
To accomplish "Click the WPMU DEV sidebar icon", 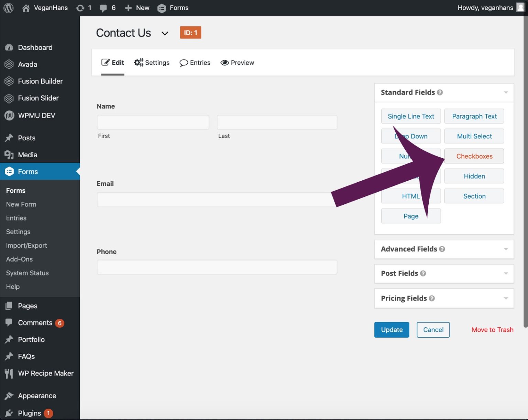I will pos(9,115).
